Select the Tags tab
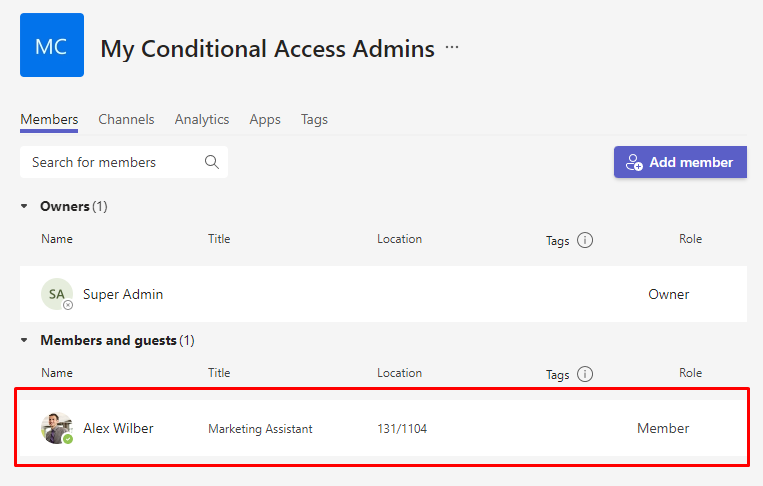 pyautogui.click(x=314, y=119)
